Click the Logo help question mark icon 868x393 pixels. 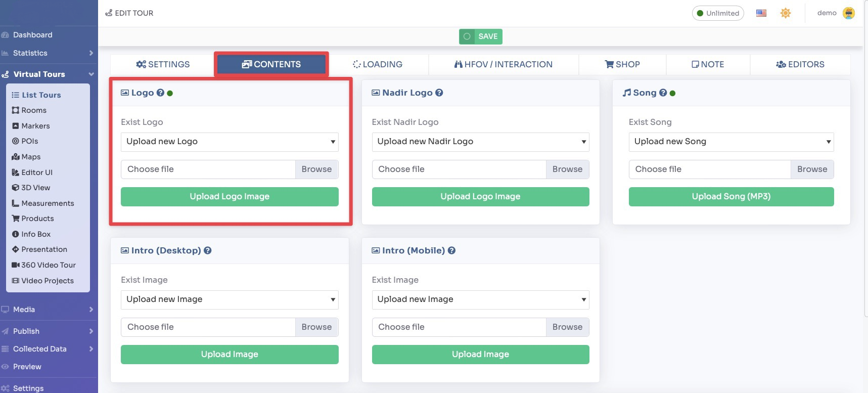pos(160,93)
